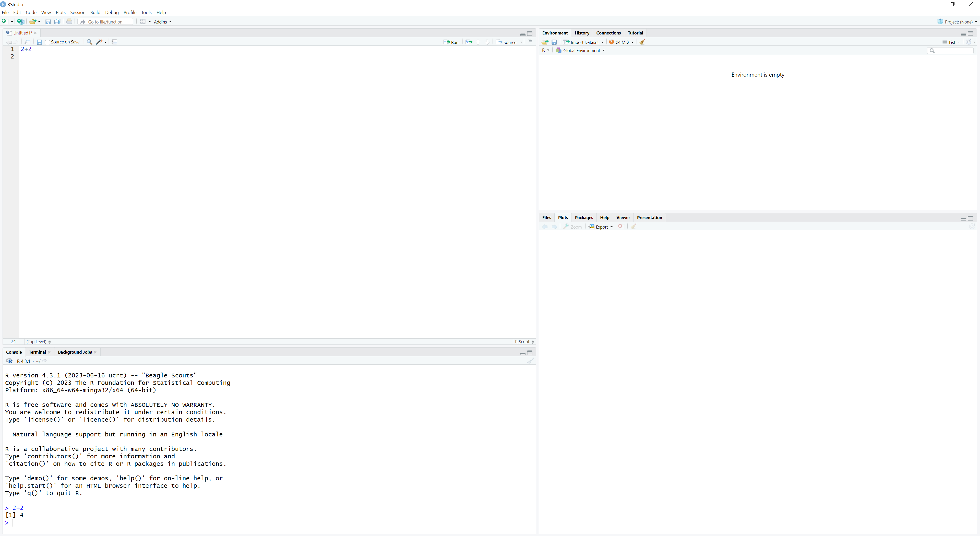
Task: Switch to the Packages tab
Action: click(x=584, y=218)
